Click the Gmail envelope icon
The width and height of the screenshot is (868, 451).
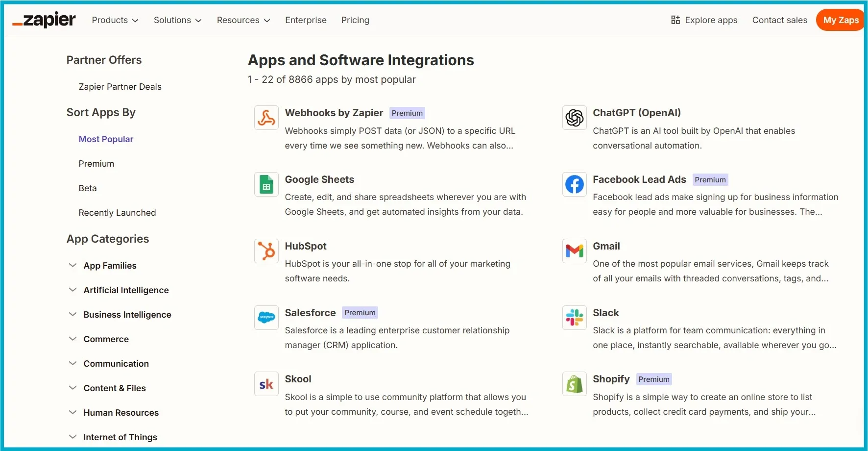click(x=574, y=251)
